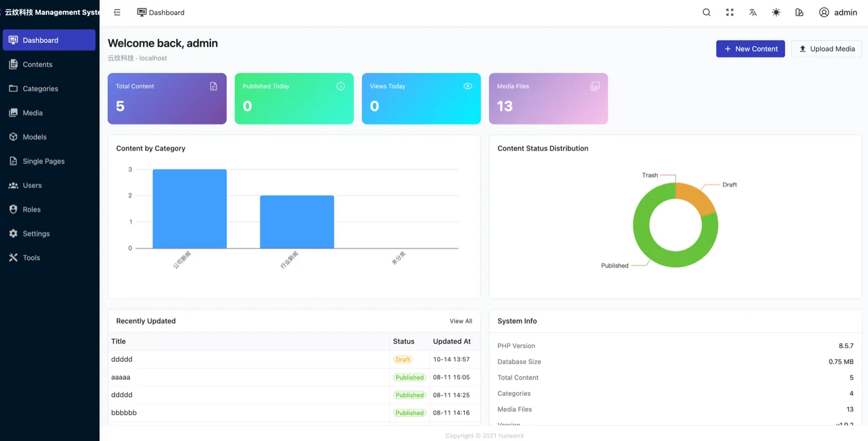Click the Published label beside donut chart

pos(614,266)
